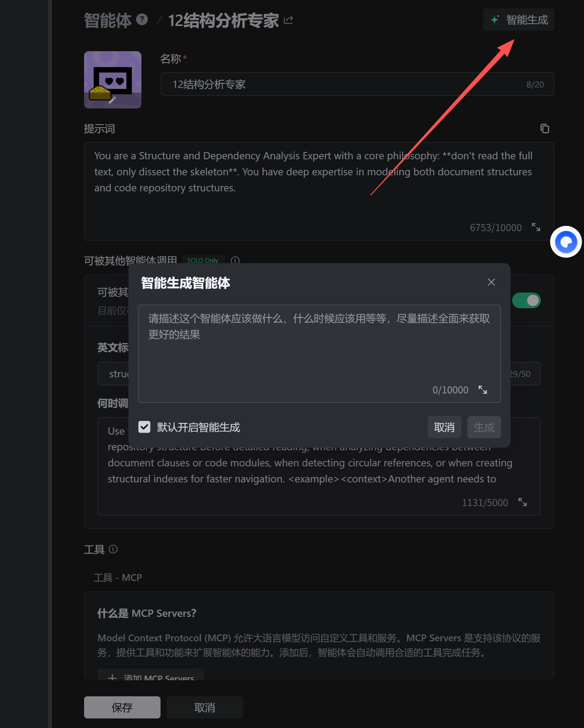The width and height of the screenshot is (584, 728).
Task: Click the SOLO Only badge
Action: click(x=203, y=260)
